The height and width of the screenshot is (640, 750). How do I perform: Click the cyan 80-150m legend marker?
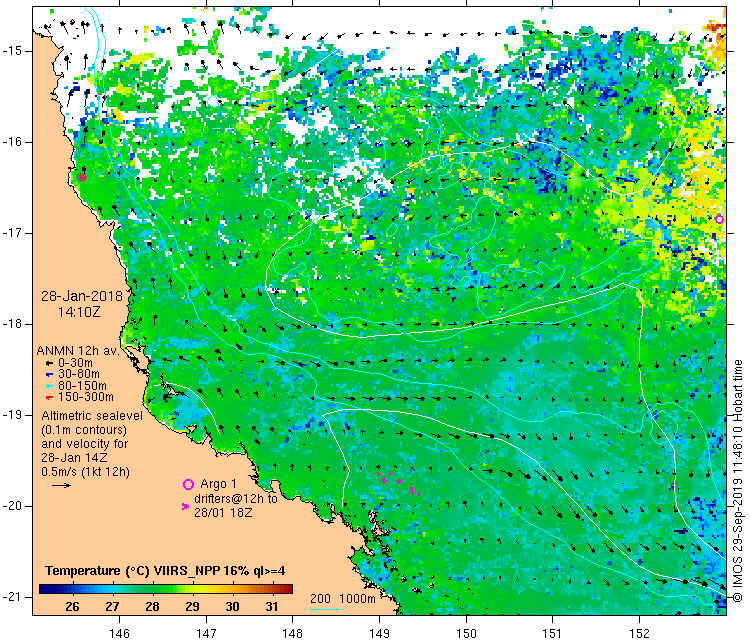point(49,386)
